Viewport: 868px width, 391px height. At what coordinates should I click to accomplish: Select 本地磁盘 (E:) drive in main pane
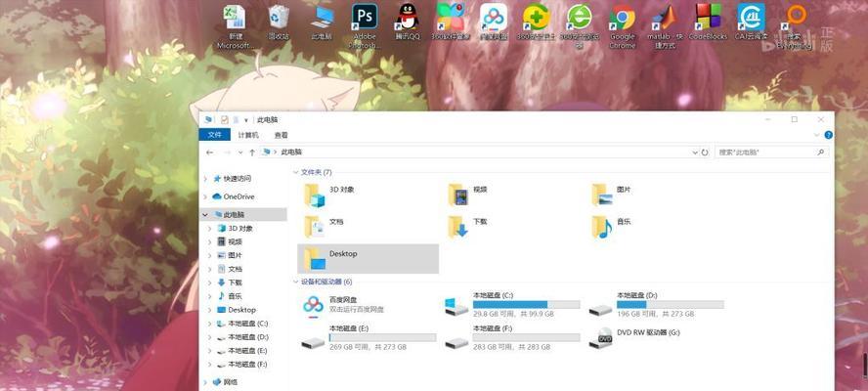pyautogui.click(x=369, y=339)
